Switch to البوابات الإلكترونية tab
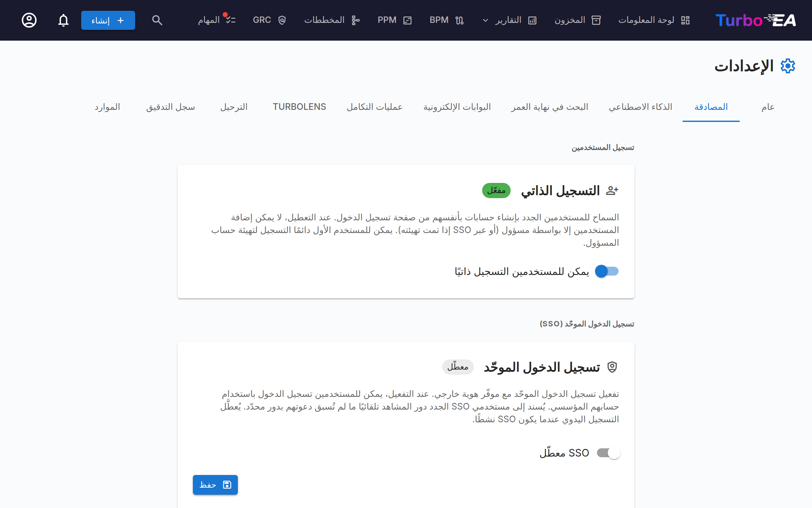The height and width of the screenshot is (508, 812). tap(457, 107)
